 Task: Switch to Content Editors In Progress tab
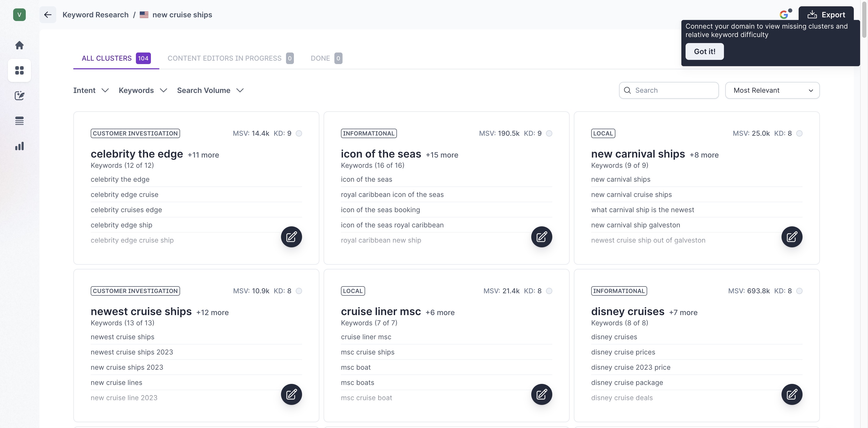[231, 58]
